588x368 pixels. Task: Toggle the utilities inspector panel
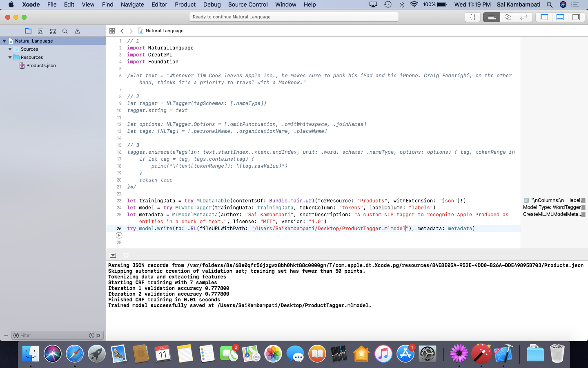pyautogui.click(x=576, y=17)
